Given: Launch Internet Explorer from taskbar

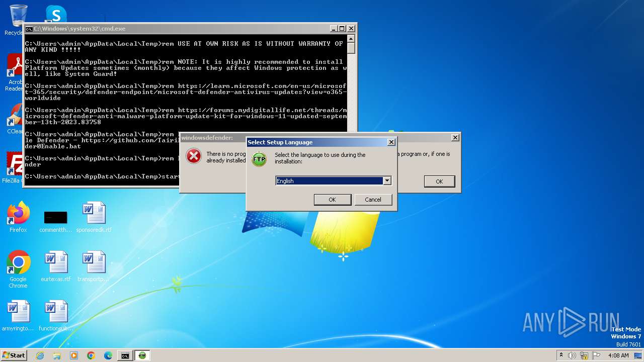Looking at the screenshot, I should [x=40, y=355].
